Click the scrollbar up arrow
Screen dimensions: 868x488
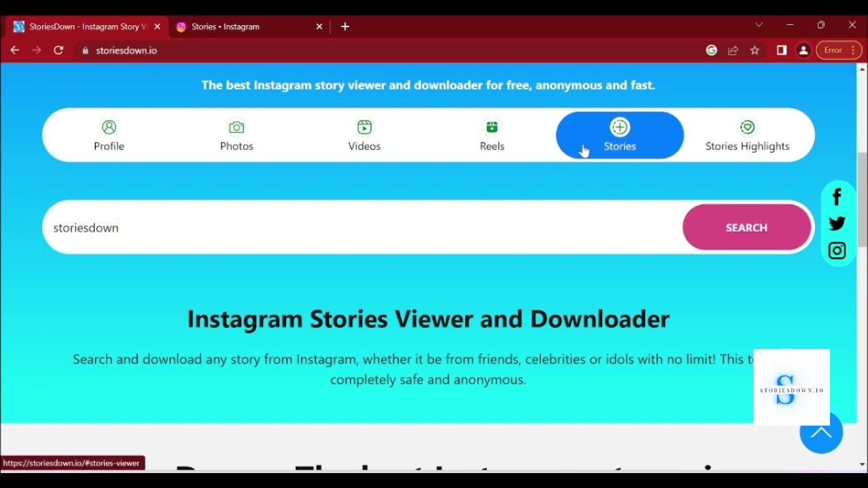[863, 69]
